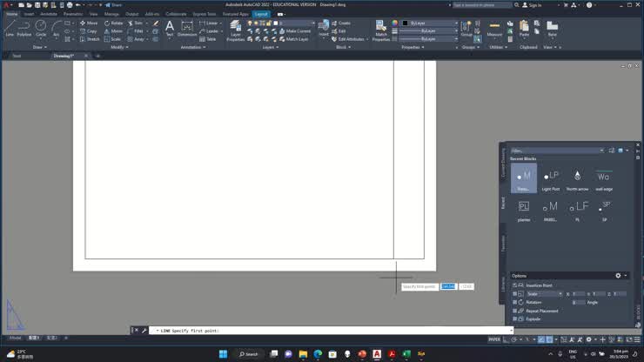Click the Save icon in quick access toolbar
This screenshot has height=362, width=644.
[37, 5]
